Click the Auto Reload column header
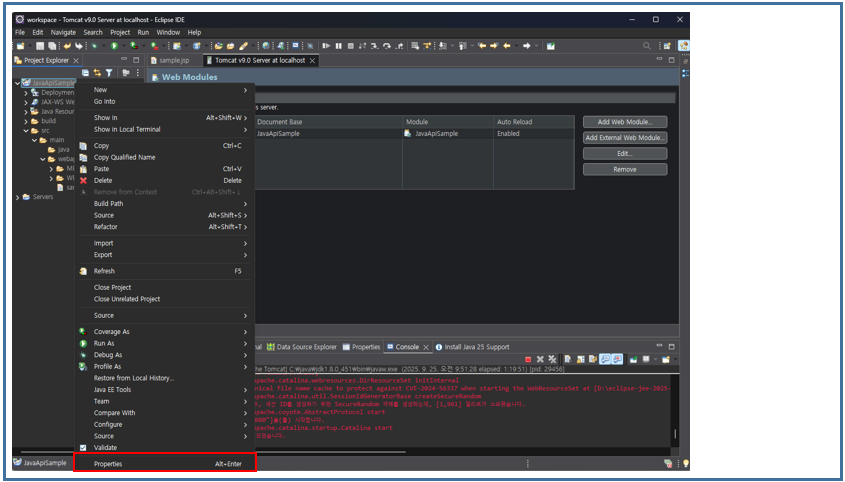845x482 pixels. point(534,122)
